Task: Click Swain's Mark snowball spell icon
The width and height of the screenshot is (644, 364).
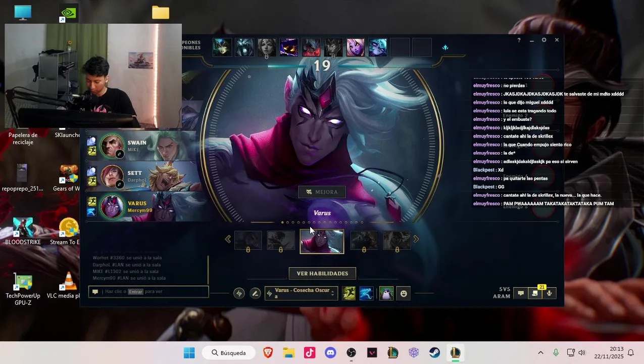Action: (92, 141)
